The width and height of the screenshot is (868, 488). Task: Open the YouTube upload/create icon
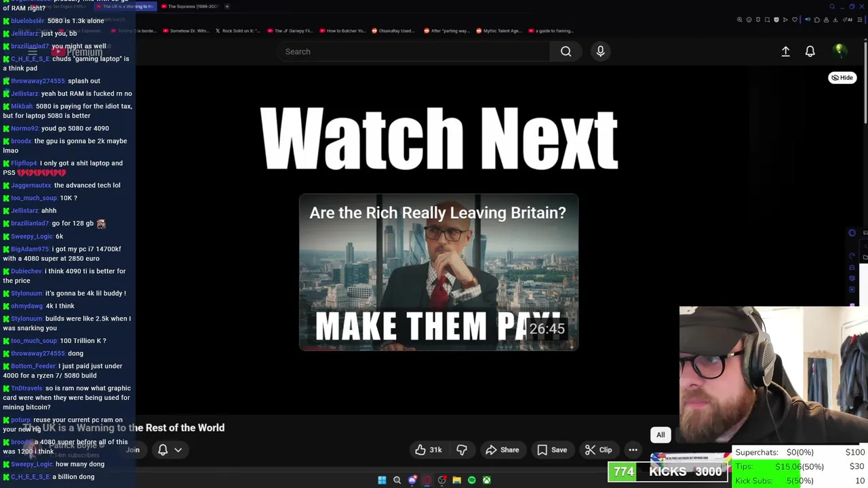tap(785, 52)
